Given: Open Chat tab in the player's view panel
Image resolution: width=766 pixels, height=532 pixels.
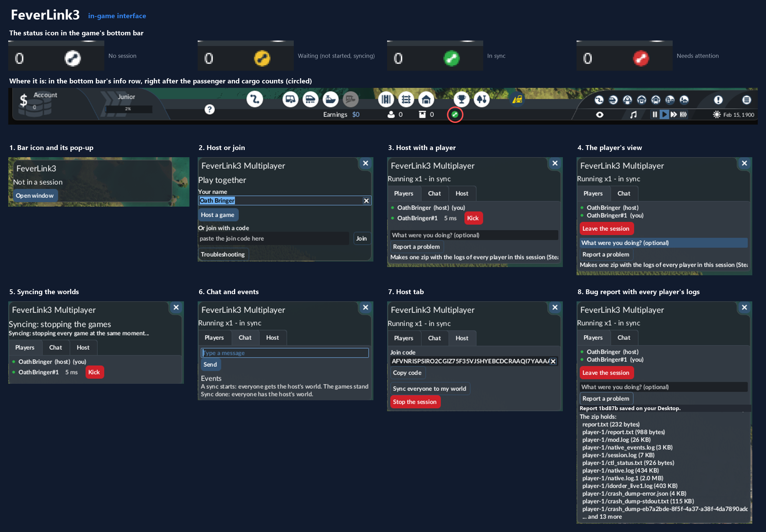Looking at the screenshot, I should tap(624, 194).
